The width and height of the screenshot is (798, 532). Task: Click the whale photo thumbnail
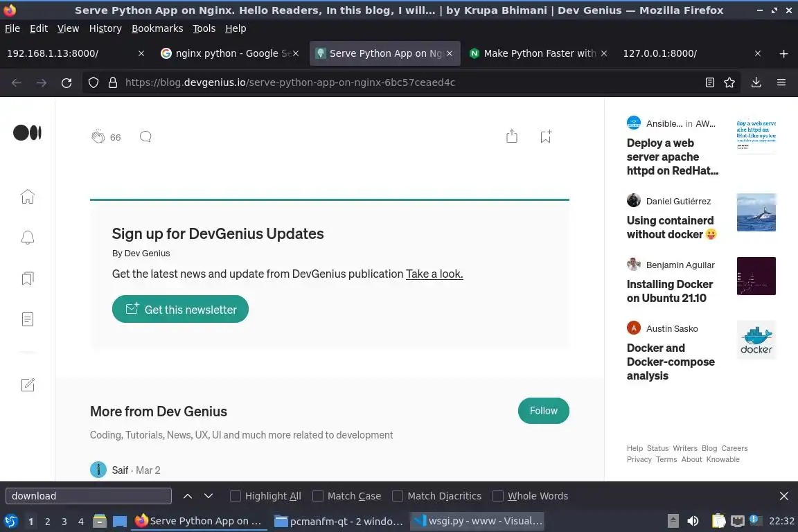756,212
